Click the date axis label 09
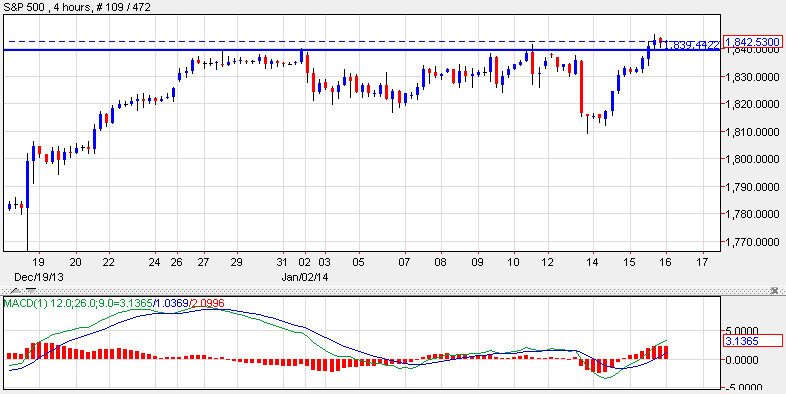 click(478, 262)
